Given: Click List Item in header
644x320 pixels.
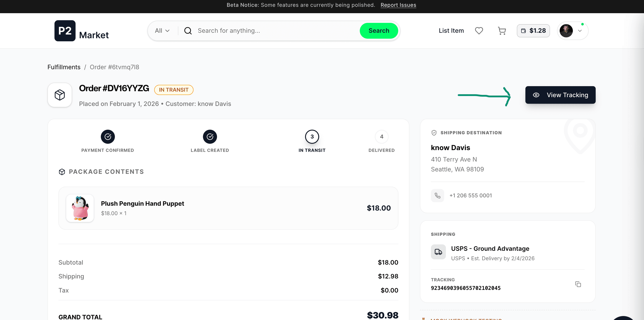Looking at the screenshot, I should click(x=451, y=31).
